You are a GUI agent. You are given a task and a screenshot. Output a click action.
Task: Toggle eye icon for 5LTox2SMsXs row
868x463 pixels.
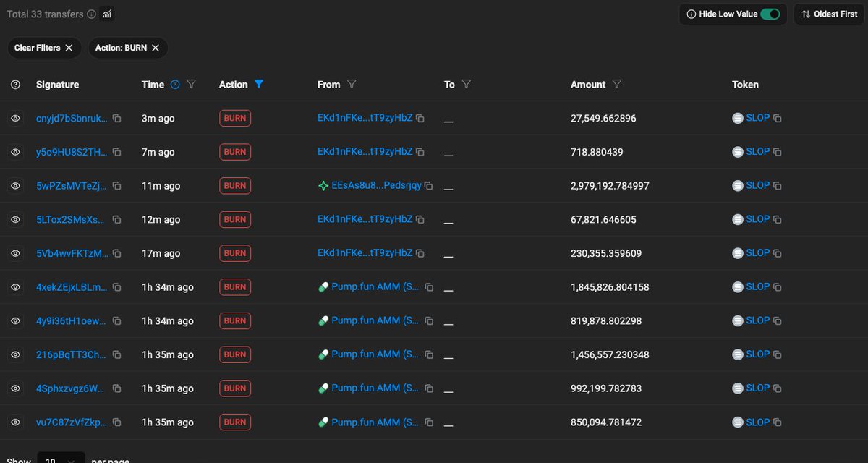pyautogui.click(x=15, y=219)
